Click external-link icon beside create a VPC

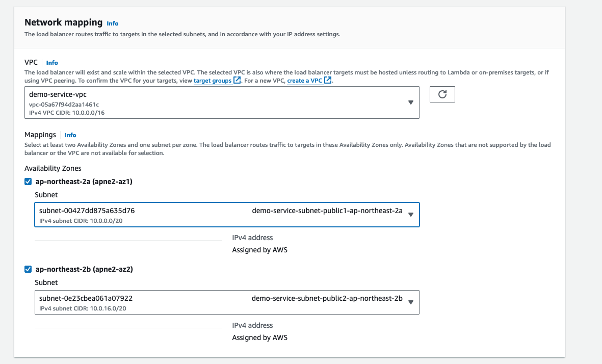click(328, 80)
